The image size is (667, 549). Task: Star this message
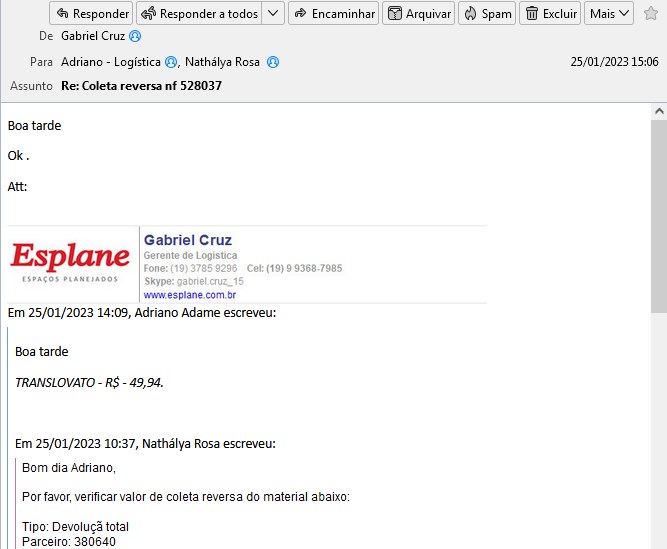click(x=651, y=14)
